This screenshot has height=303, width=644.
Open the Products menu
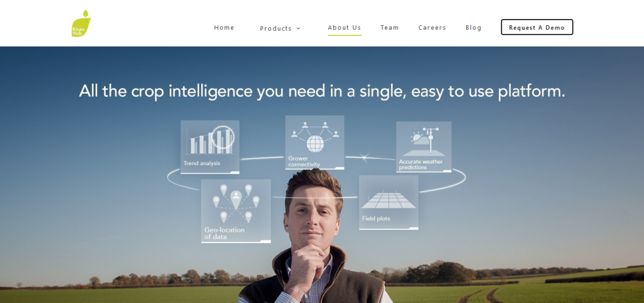[x=280, y=28]
